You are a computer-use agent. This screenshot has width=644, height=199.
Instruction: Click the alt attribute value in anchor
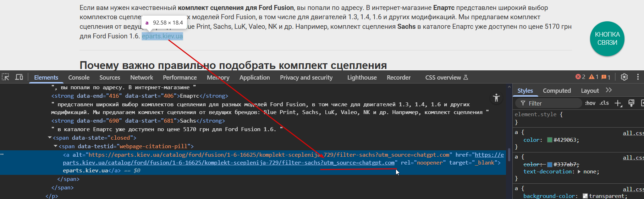[x=269, y=155]
